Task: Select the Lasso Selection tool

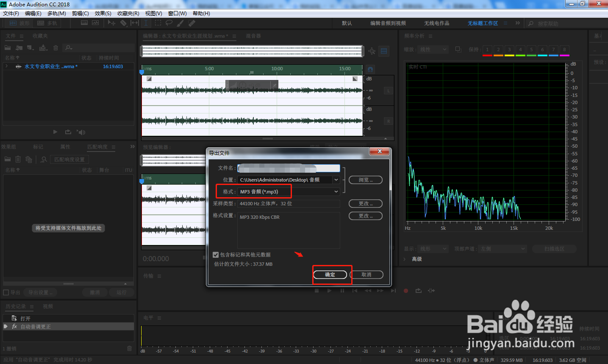Action: point(169,23)
